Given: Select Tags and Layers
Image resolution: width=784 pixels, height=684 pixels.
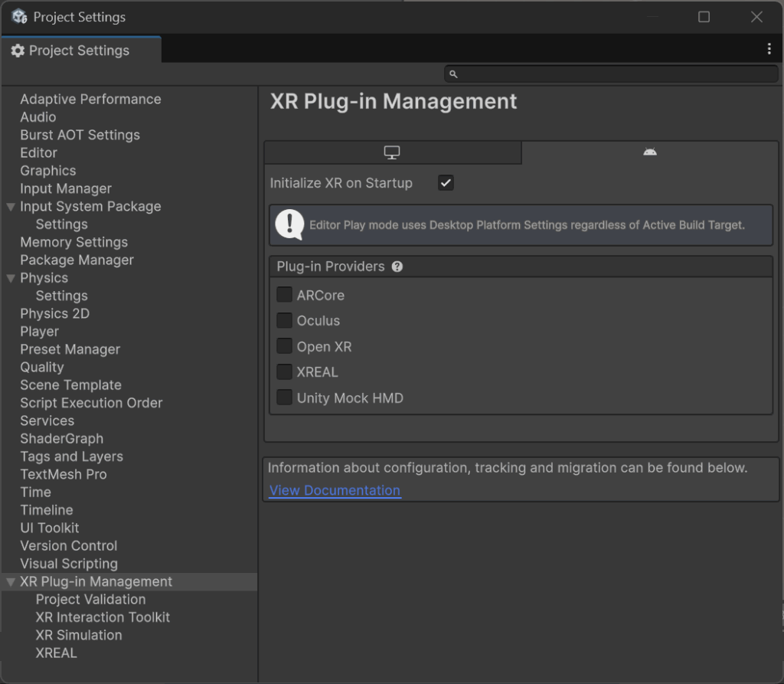Looking at the screenshot, I should [71, 457].
